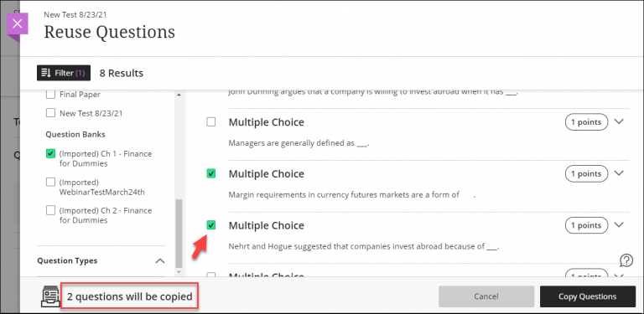644x314 pixels.
Task: Click the help question mark icon
Action: [x=626, y=260]
